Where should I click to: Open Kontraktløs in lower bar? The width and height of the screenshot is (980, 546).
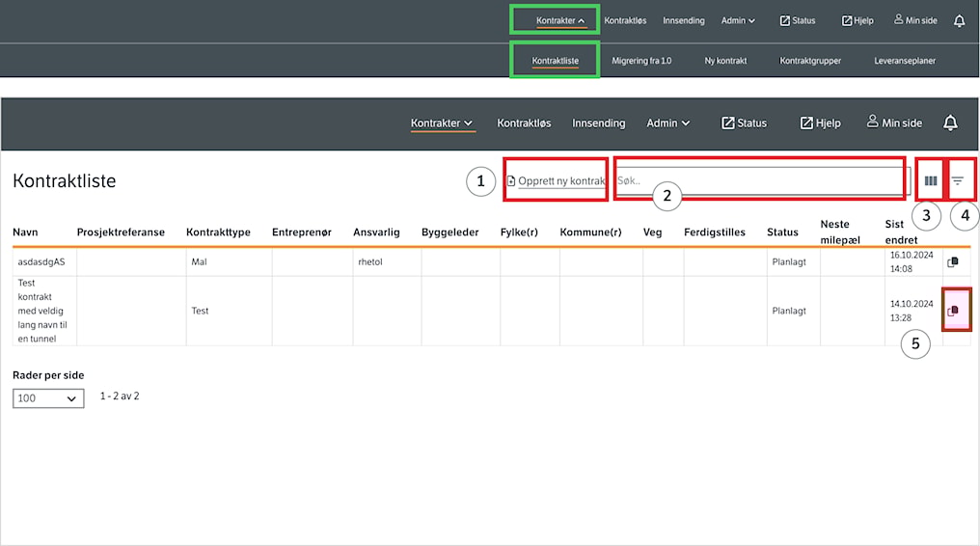pyautogui.click(x=524, y=123)
